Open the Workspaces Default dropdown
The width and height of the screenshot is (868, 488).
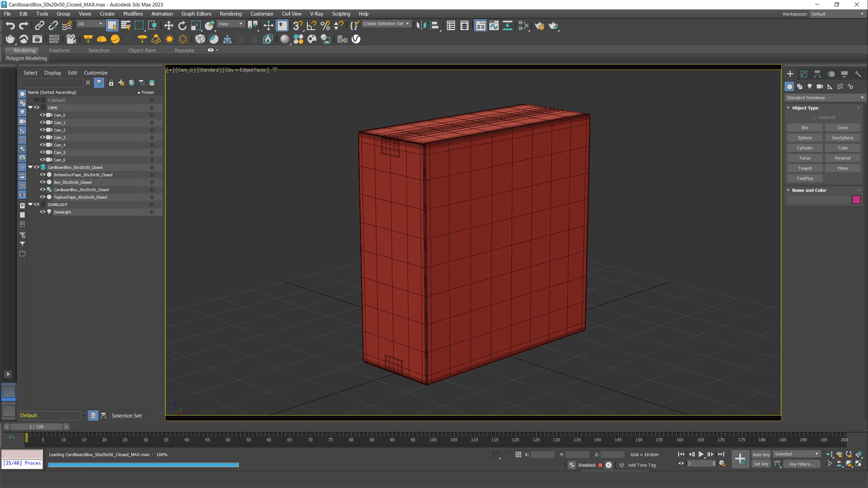click(x=837, y=14)
